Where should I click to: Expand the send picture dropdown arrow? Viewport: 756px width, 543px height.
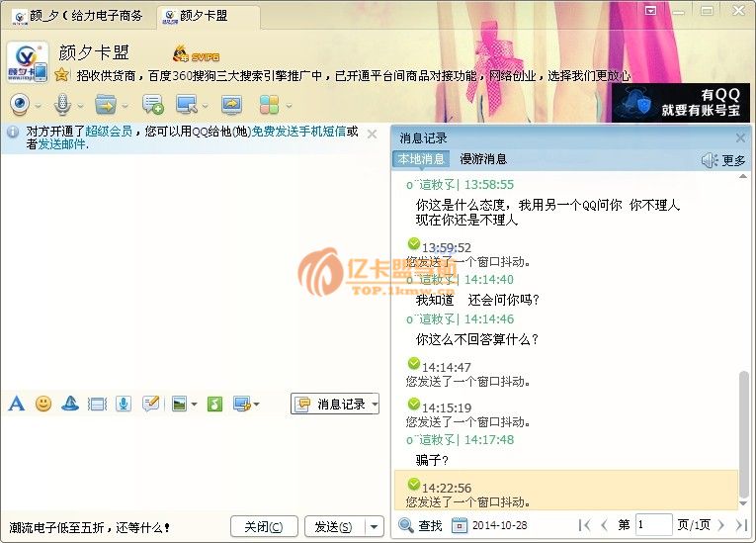coord(194,404)
